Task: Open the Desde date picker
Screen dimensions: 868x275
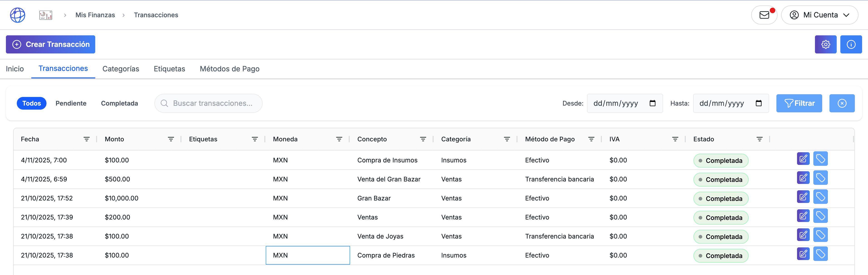Action: 652,103
